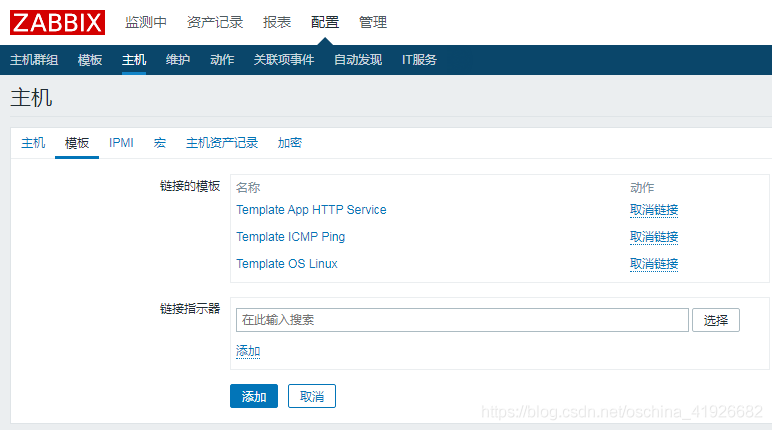Open the 监测中 top menu

point(146,22)
